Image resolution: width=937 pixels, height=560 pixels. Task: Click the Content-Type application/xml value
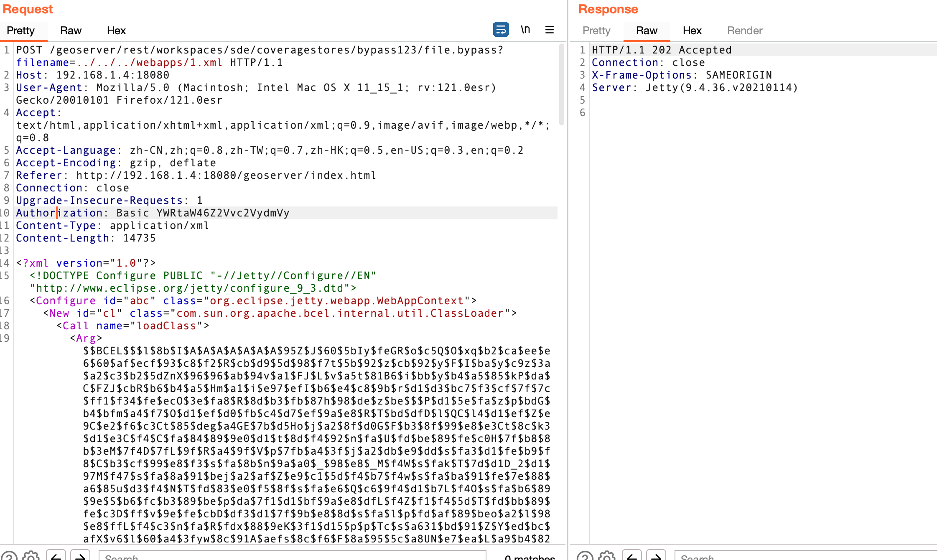pyautogui.click(x=159, y=225)
